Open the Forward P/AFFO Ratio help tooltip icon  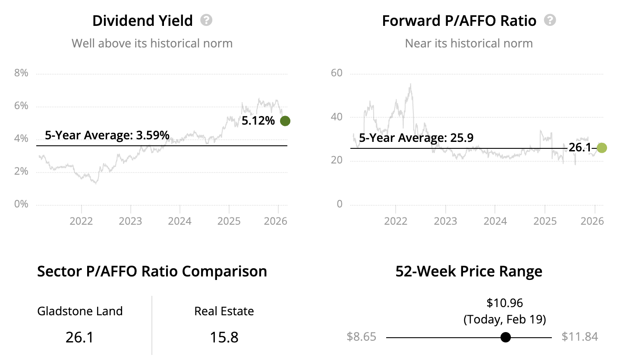tap(550, 20)
